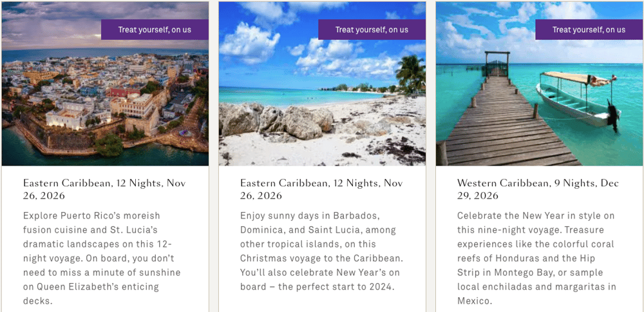Open the Eastern Caribbean title above Puerto Rico text
Image resolution: width=644 pixels, height=312 pixels.
(104, 189)
